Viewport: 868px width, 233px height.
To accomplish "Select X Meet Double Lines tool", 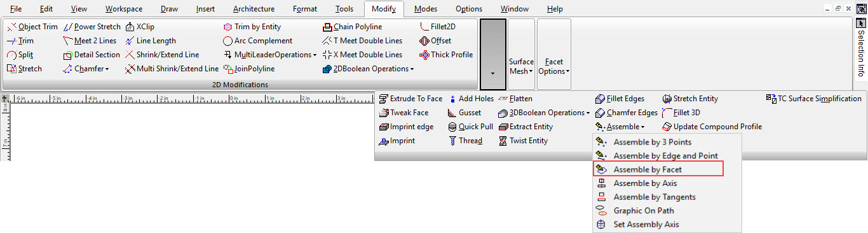I will tap(362, 55).
